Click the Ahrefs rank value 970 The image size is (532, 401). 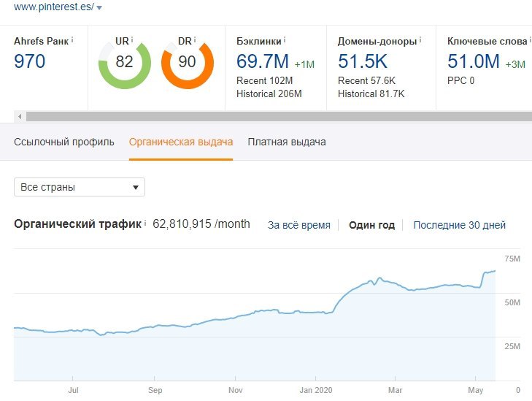tap(29, 61)
